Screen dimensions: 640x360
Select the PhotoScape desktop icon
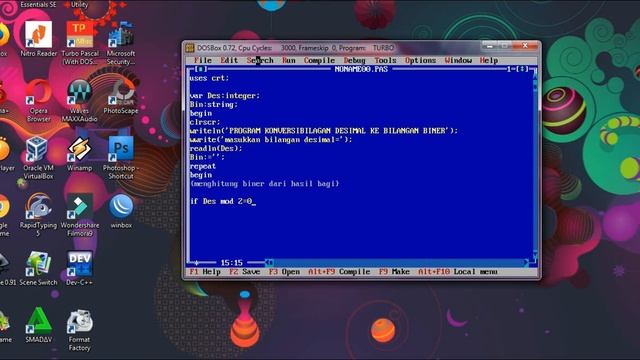pos(121,96)
